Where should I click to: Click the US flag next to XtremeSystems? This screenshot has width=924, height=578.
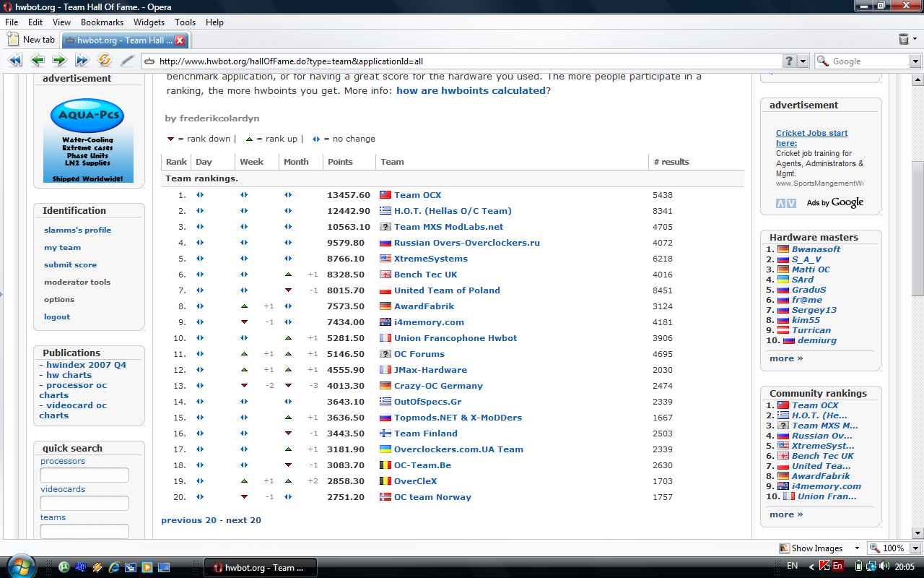(385, 259)
